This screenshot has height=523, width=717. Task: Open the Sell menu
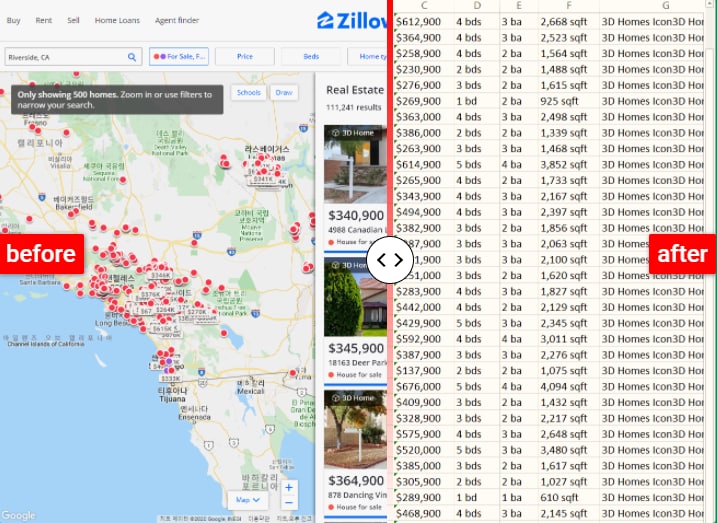coord(73,21)
